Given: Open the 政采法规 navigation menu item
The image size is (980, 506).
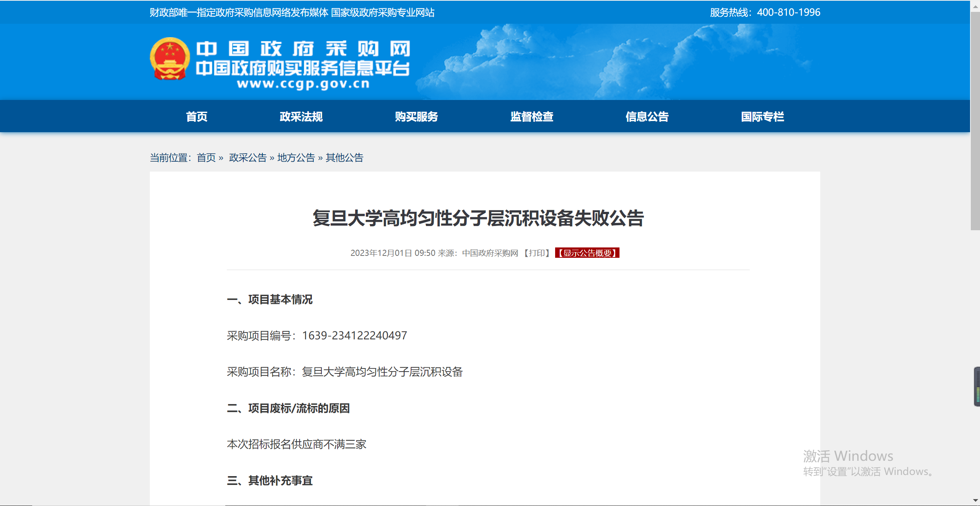Looking at the screenshot, I should pos(301,116).
